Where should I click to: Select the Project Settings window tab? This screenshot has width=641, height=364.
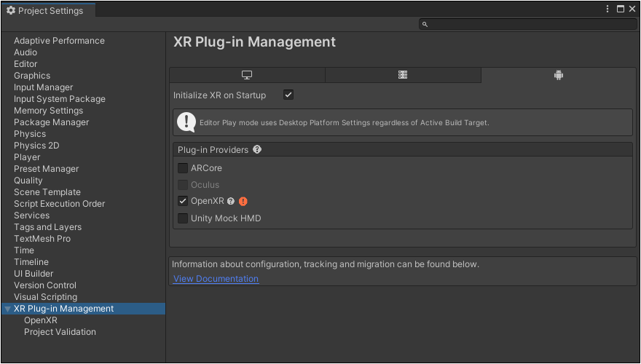click(48, 11)
